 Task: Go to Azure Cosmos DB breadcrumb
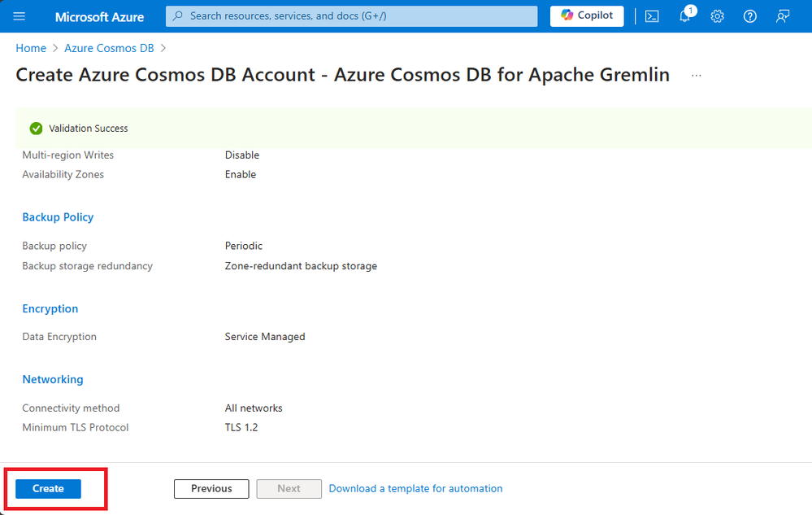[x=109, y=49]
